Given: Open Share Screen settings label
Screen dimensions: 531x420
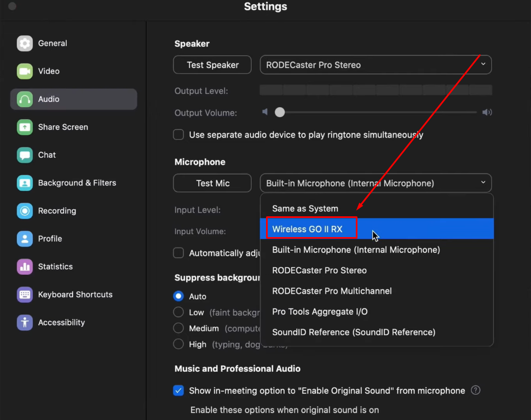Looking at the screenshot, I should pos(63,127).
